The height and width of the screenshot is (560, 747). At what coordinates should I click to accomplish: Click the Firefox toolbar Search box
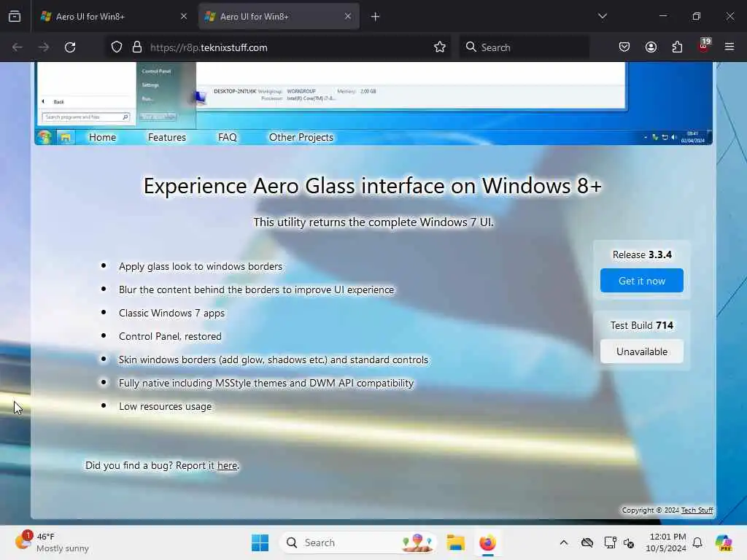pos(524,47)
